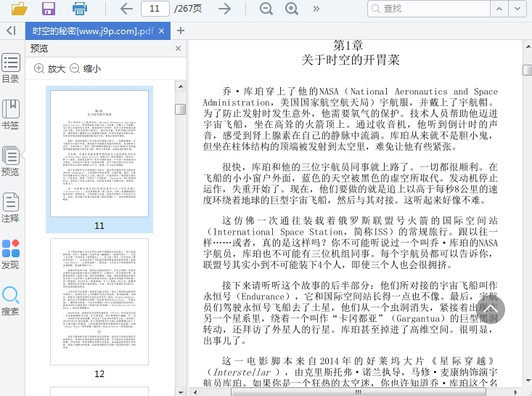Click the chapter title 关于时空的开胃菜
This screenshot has height=396, width=532.
click(351, 60)
